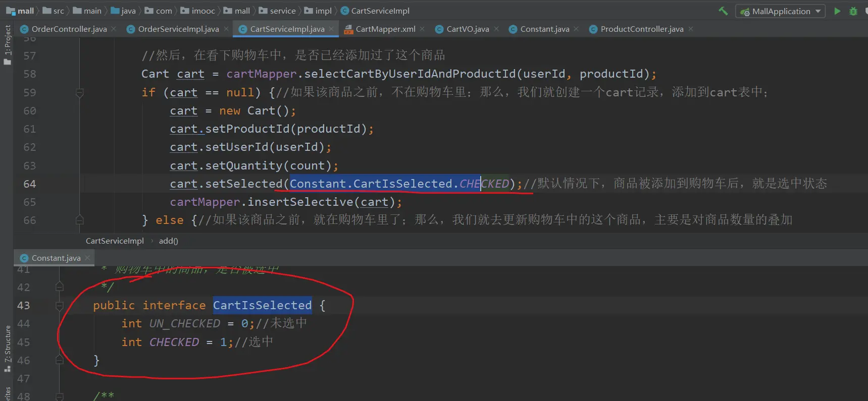The image size is (868, 401).
Task: Switch to the CartMapper.xml tab
Action: 385,29
